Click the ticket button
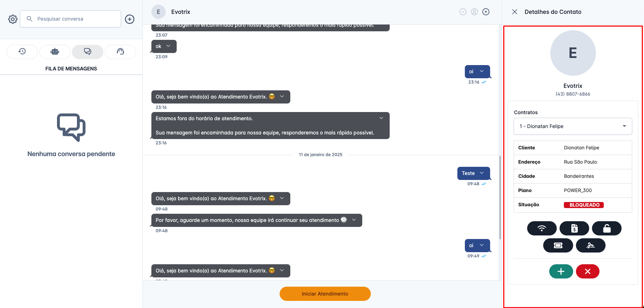Viewport: 644px width, 308px height. point(558,245)
